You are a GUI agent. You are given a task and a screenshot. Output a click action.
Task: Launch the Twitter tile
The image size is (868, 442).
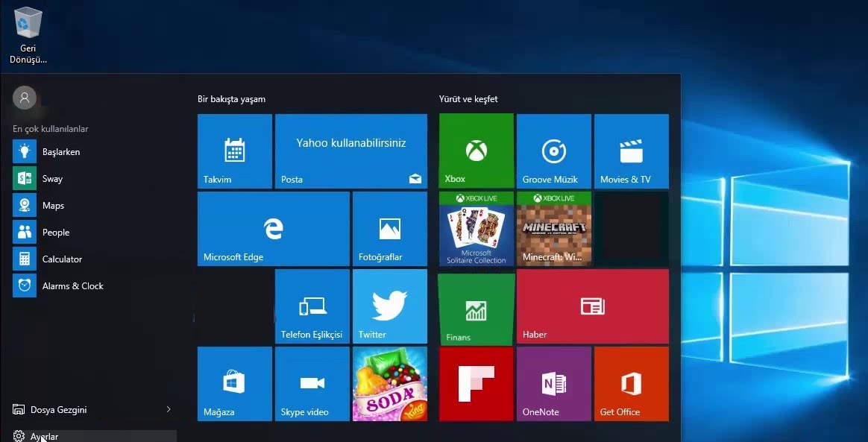click(x=390, y=306)
